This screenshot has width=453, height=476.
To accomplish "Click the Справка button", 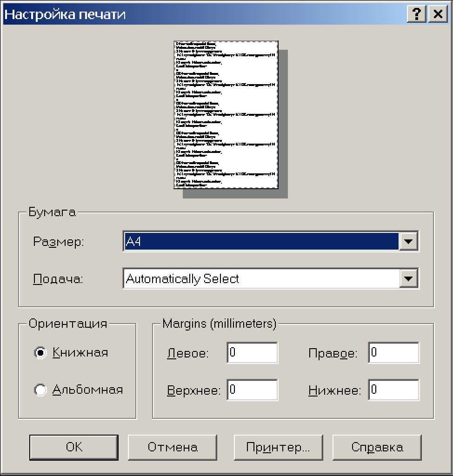I will (x=377, y=448).
